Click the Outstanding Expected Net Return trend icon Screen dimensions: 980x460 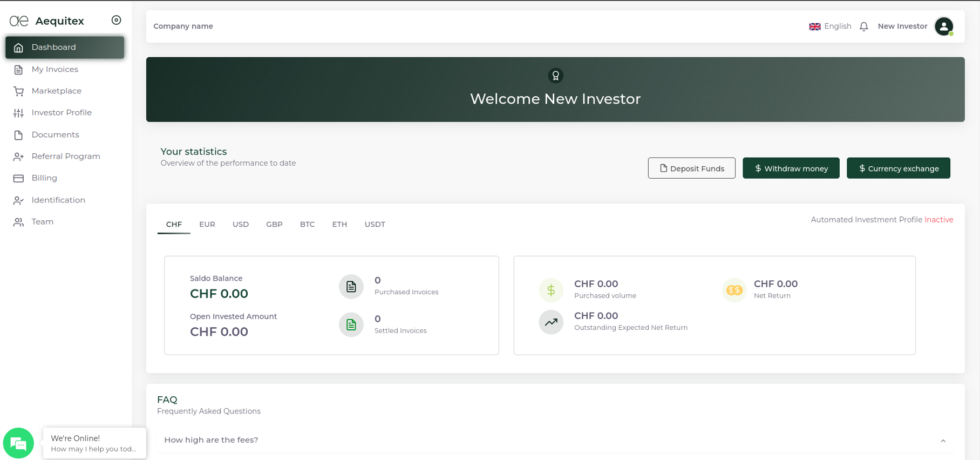(x=551, y=322)
